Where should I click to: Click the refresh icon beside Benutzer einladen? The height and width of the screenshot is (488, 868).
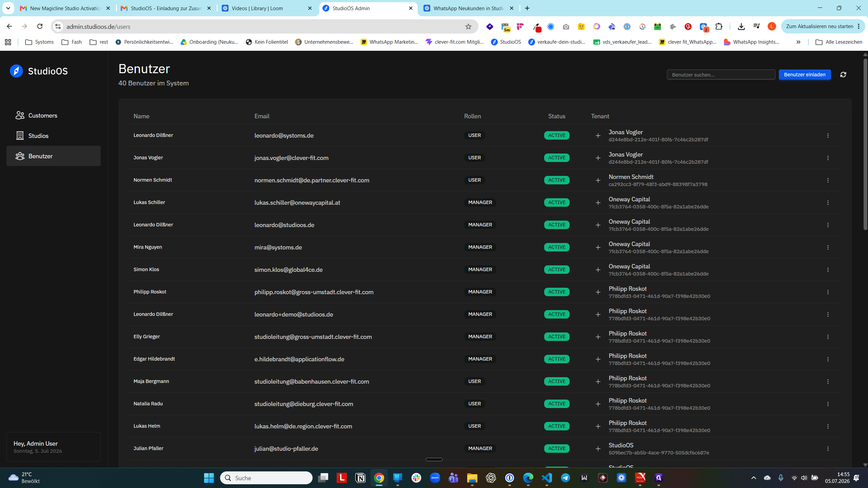coord(843,75)
